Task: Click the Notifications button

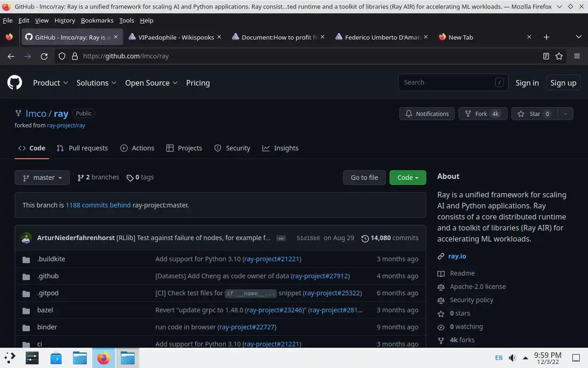Action: coord(427,114)
